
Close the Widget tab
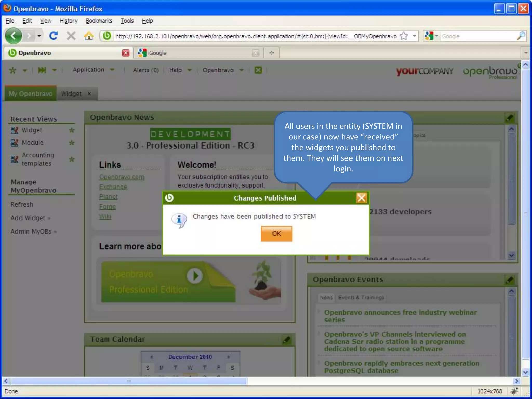click(x=89, y=94)
